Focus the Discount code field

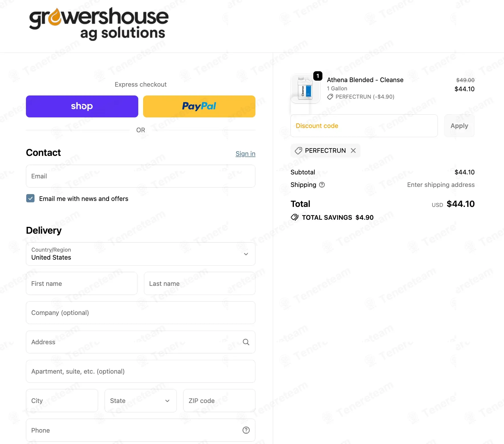[364, 126]
